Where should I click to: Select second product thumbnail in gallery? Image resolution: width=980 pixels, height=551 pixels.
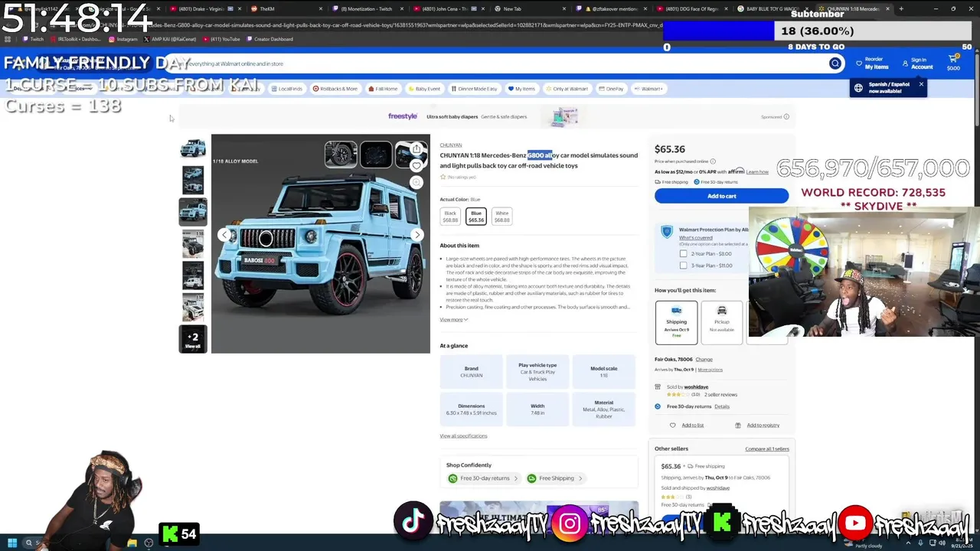point(193,180)
